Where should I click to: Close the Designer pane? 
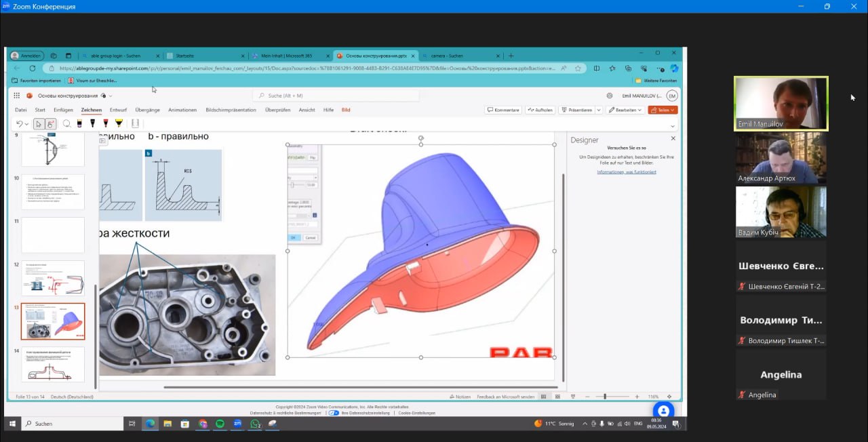(x=673, y=138)
